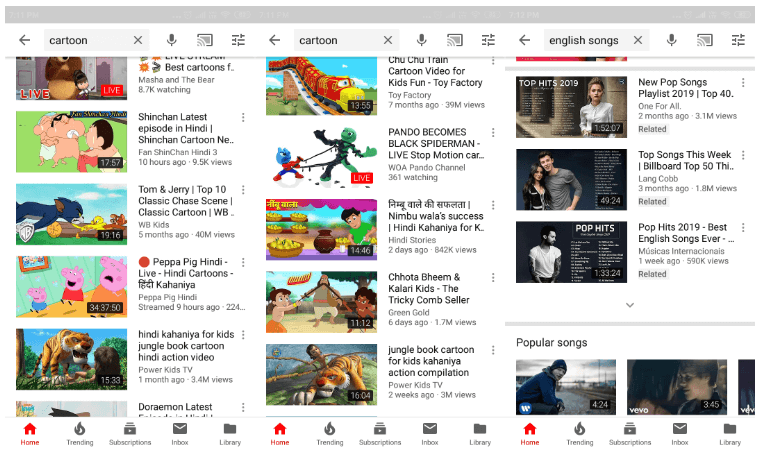Open Library in the middle cartoon screen
Image resolution: width=764 pixels, height=461 pixels.
coord(480,434)
